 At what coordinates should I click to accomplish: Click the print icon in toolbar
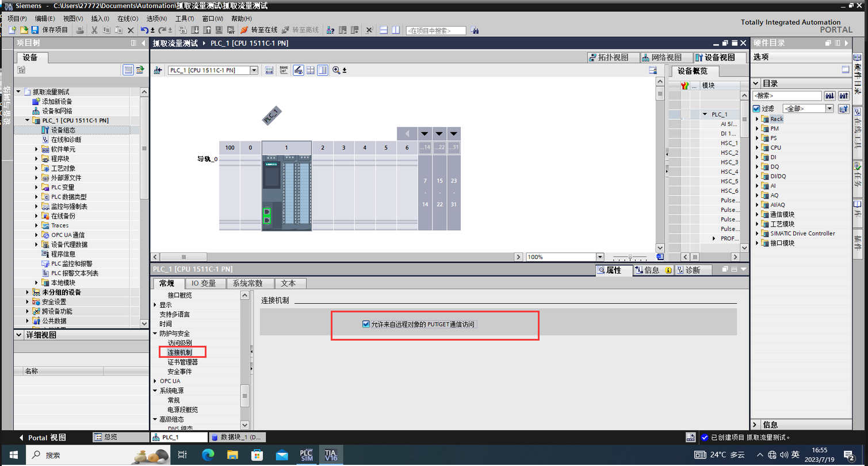(80, 30)
